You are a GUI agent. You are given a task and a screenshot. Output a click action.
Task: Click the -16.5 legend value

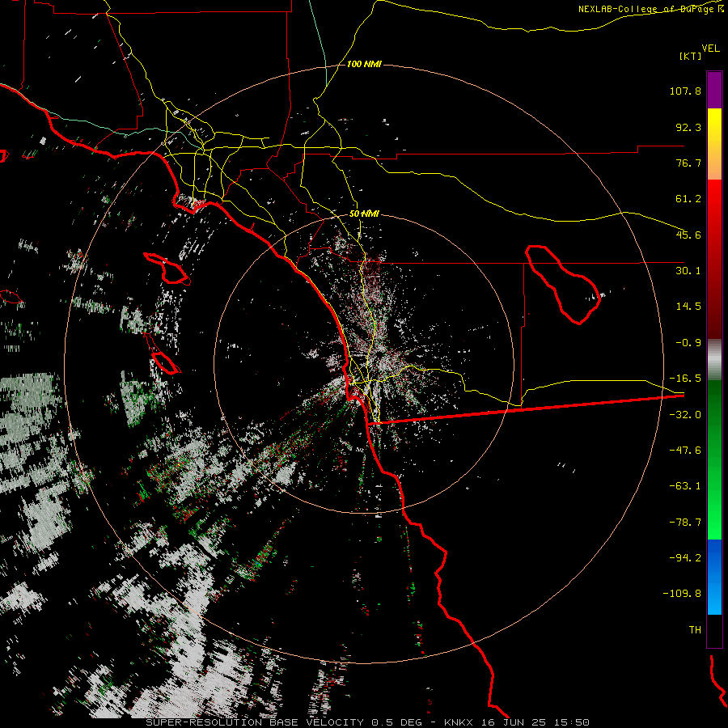(685, 379)
